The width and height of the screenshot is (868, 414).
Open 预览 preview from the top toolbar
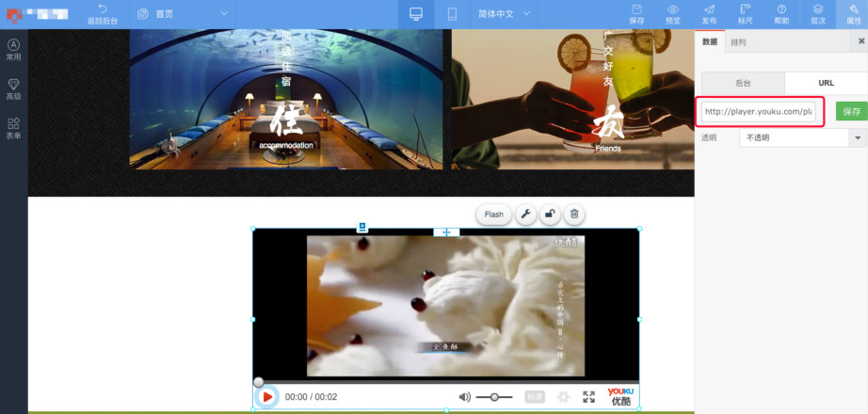pyautogui.click(x=672, y=13)
